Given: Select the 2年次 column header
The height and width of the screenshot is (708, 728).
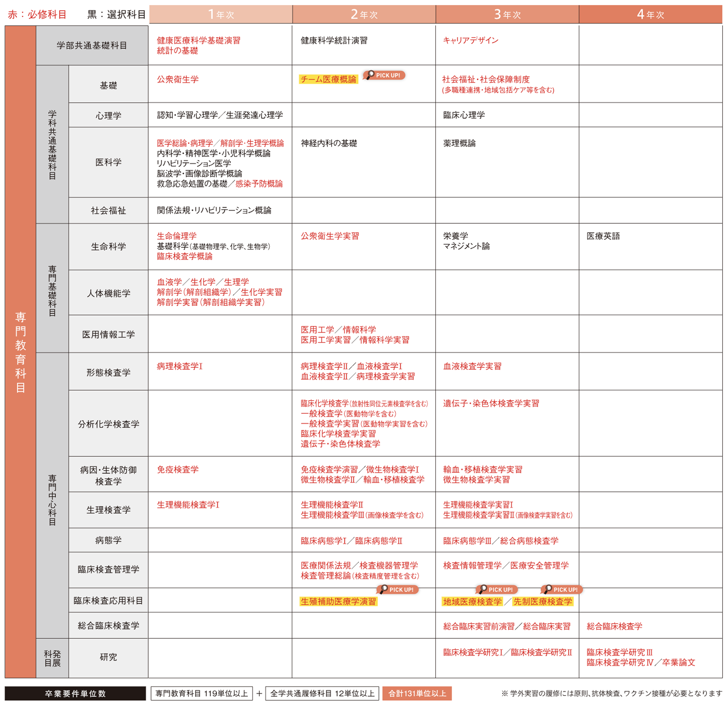Looking at the screenshot, I should pos(364,15).
